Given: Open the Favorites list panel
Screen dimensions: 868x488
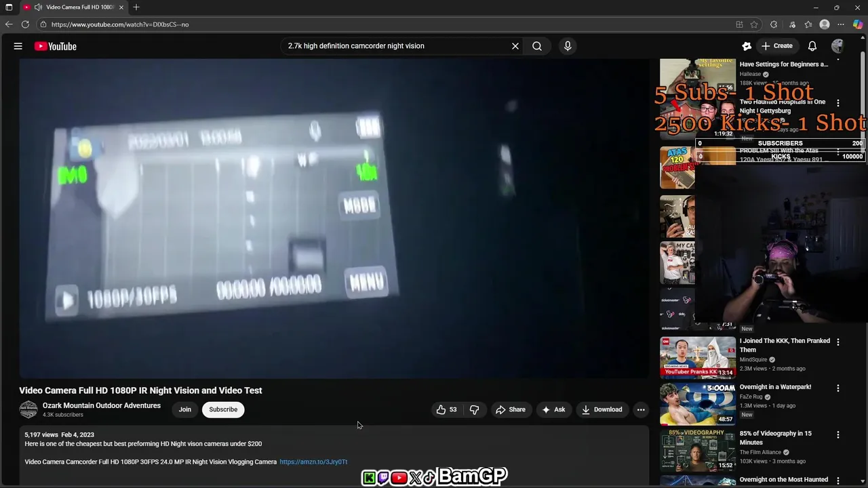Looking at the screenshot, I should (808, 24).
